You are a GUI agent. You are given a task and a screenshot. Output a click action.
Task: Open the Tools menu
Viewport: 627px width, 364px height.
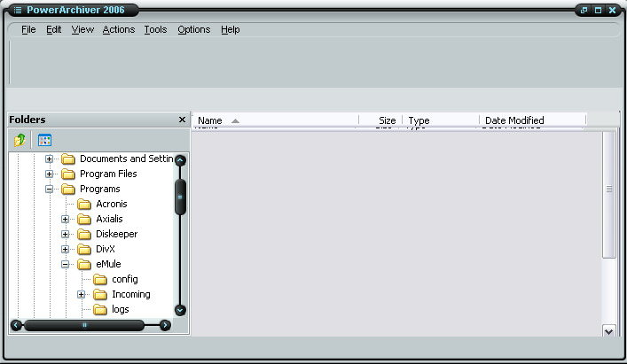155,29
